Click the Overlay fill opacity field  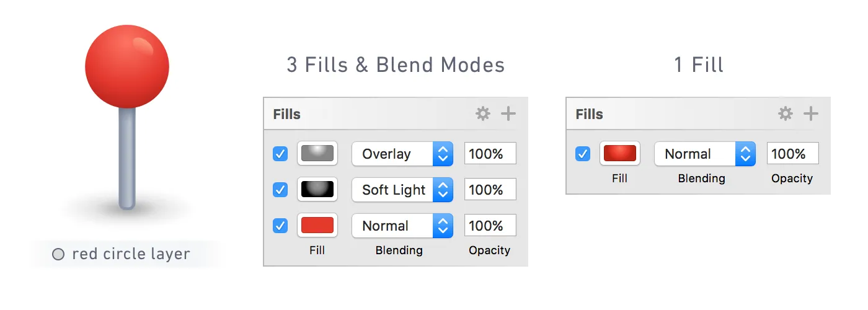tap(490, 154)
